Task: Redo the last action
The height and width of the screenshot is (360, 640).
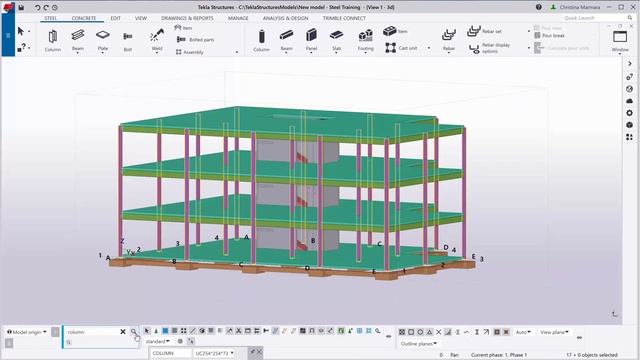Action: pos(46,7)
